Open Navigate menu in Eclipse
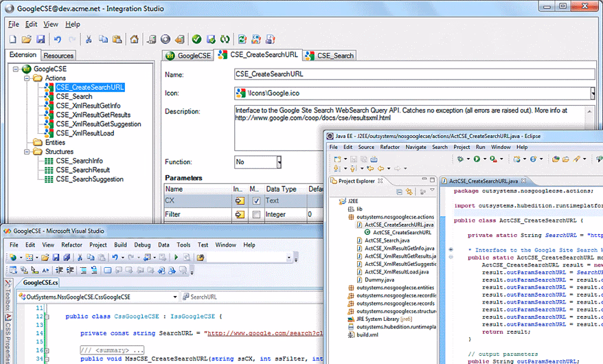 [416, 147]
